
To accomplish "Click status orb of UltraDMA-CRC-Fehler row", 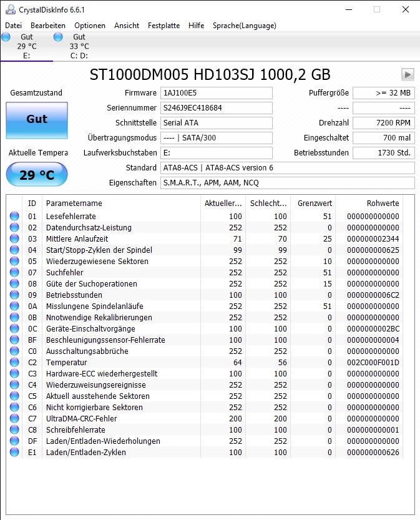I will pos(14,418).
